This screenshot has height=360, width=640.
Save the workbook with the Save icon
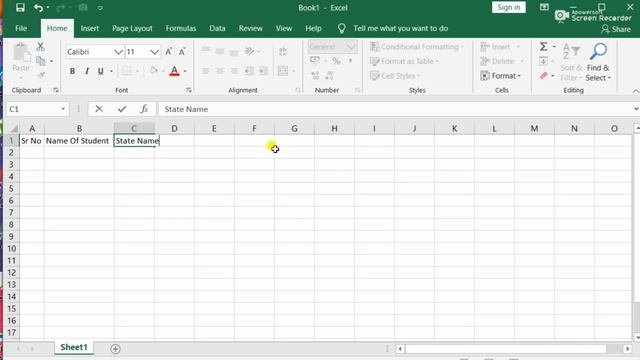tap(20, 7)
